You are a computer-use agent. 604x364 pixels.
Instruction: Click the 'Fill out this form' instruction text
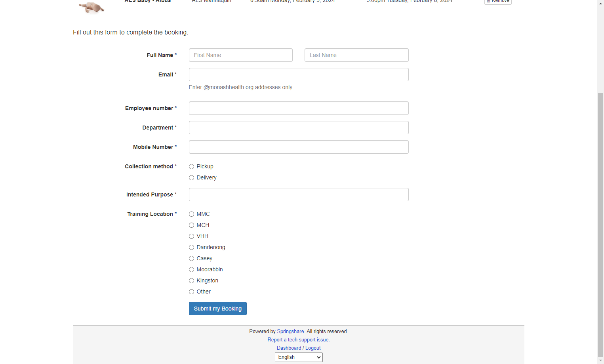pyautogui.click(x=130, y=32)
